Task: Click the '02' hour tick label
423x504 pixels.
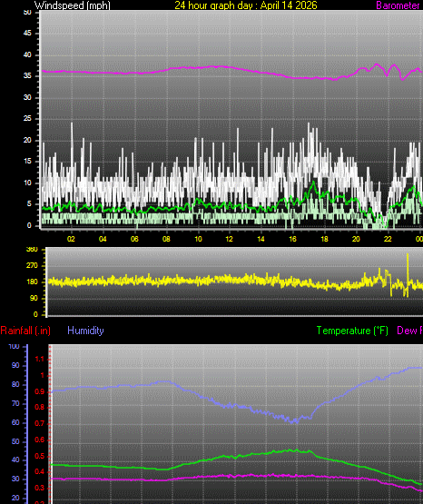Action: coord(71,239)
